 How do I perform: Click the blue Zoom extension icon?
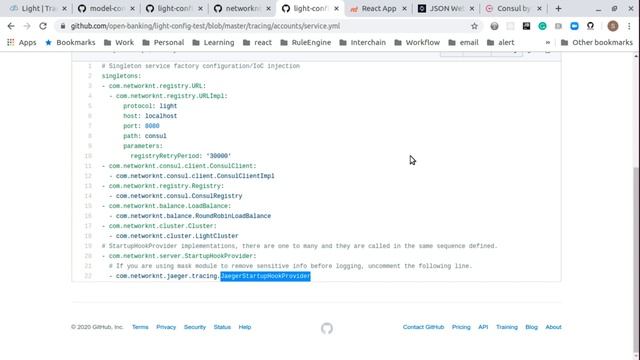click(x=574, y=26)
